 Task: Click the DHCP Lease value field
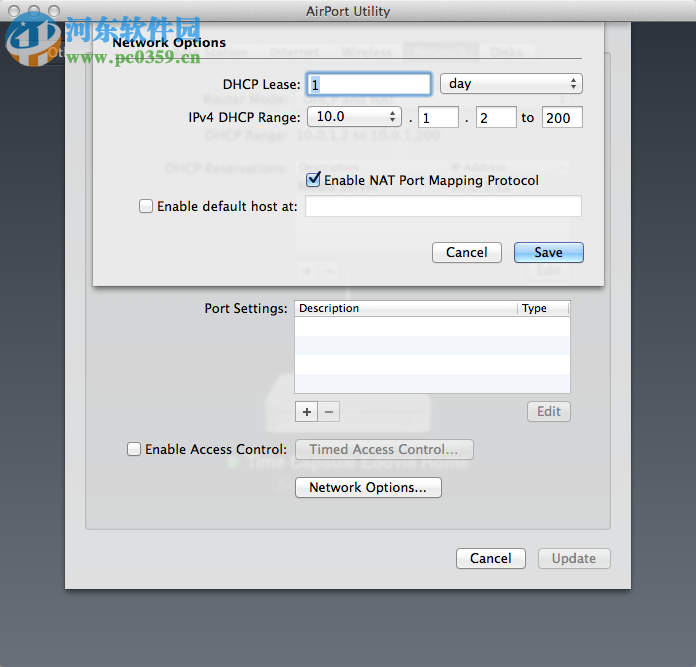368,84
